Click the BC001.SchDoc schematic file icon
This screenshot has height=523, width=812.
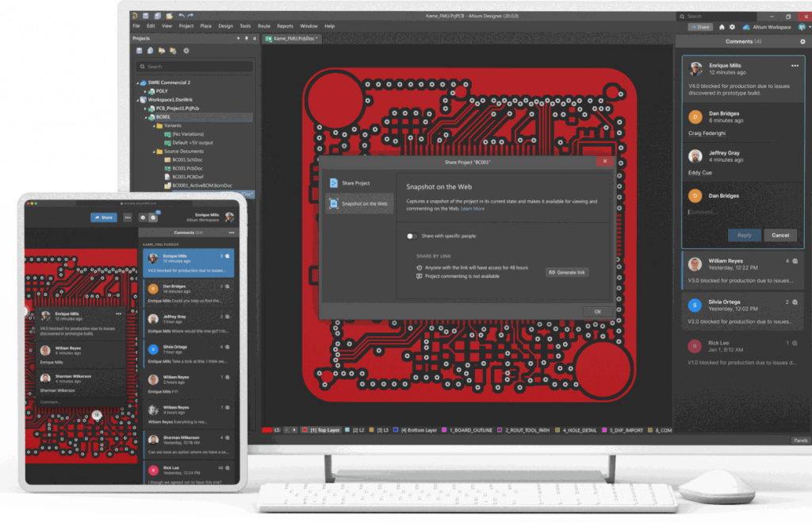click(168, 160)
